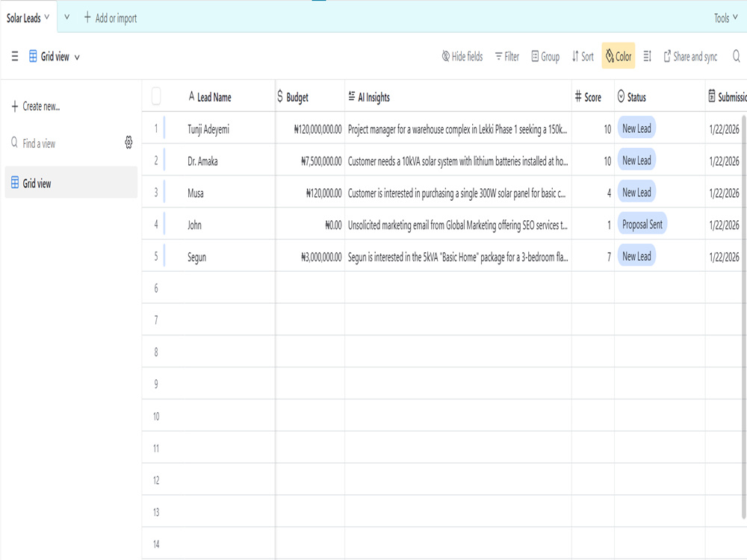
Task: Click the vertical scrollbar of the grid
Action: coord(744,316)
